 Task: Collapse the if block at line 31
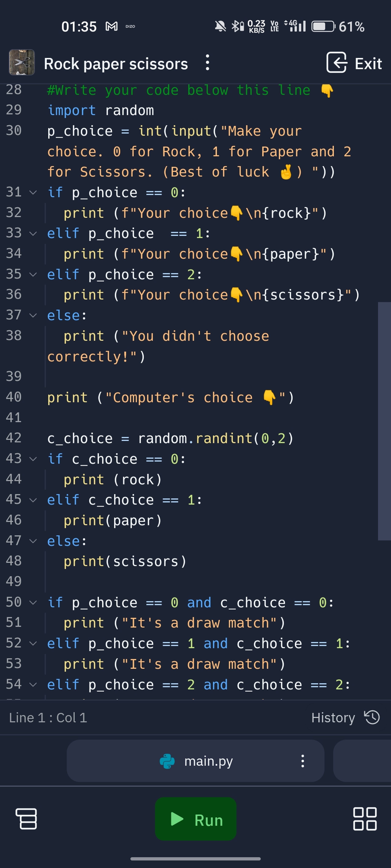point(33,192)
